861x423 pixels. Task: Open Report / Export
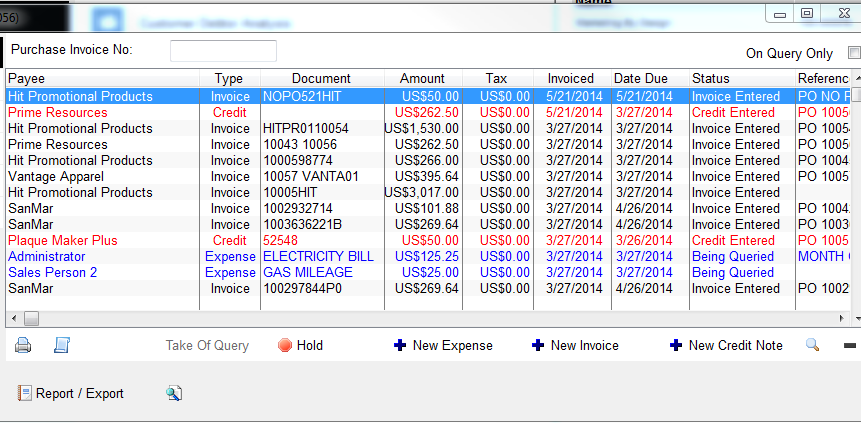click(x=71, y=393)
